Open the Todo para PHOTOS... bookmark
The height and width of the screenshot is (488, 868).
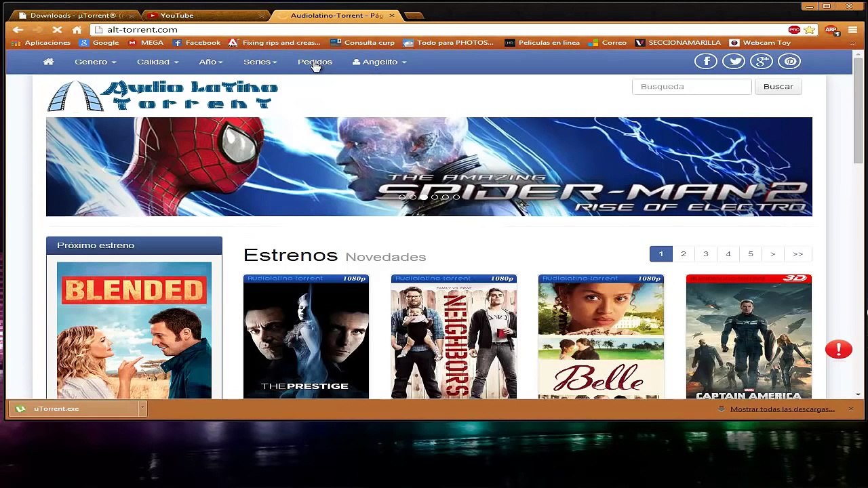click(x=448, y=43)
